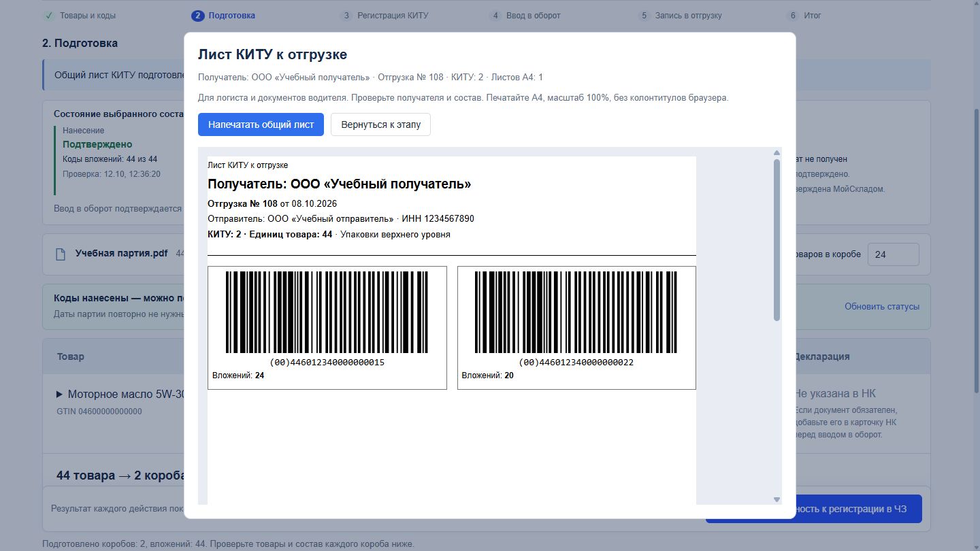The image size is (980, 551).
Task: Click the document icon beside Учебная партия.pdf
Action: coord(61,254)
